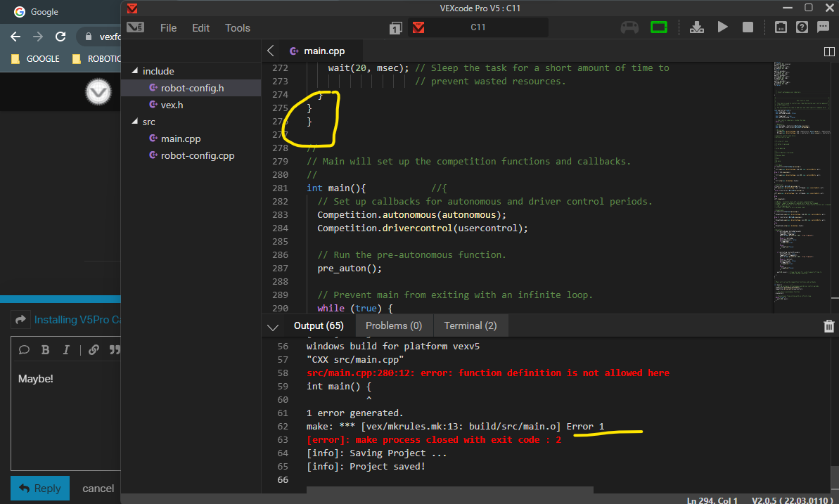839x504 pixels.
Task: Toggle italic formatting in reply editor
Action: point(66,350)
